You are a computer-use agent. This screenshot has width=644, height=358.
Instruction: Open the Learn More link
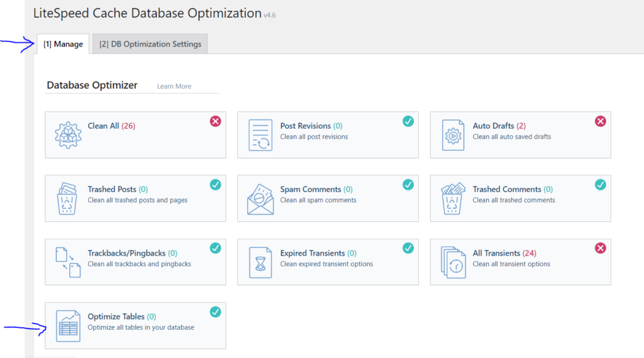pyautogui.click(x=174, y=86)
